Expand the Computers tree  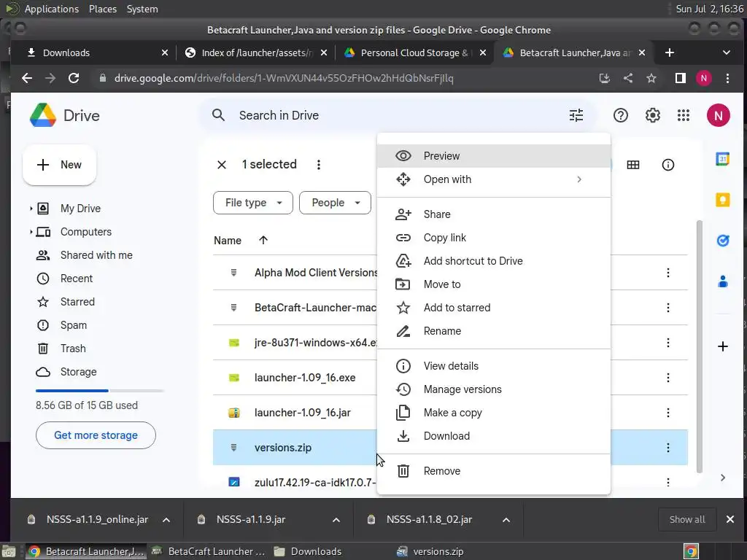click(31, 232)
